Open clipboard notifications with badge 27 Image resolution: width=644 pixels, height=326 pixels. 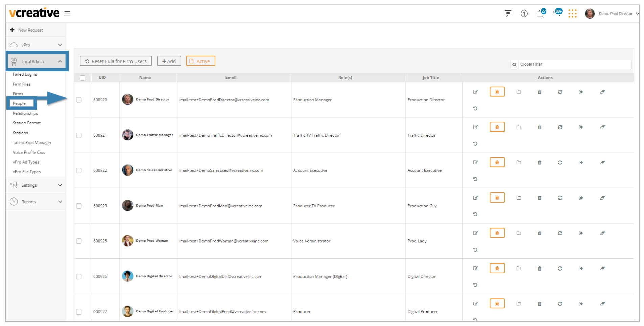(541, 13)
